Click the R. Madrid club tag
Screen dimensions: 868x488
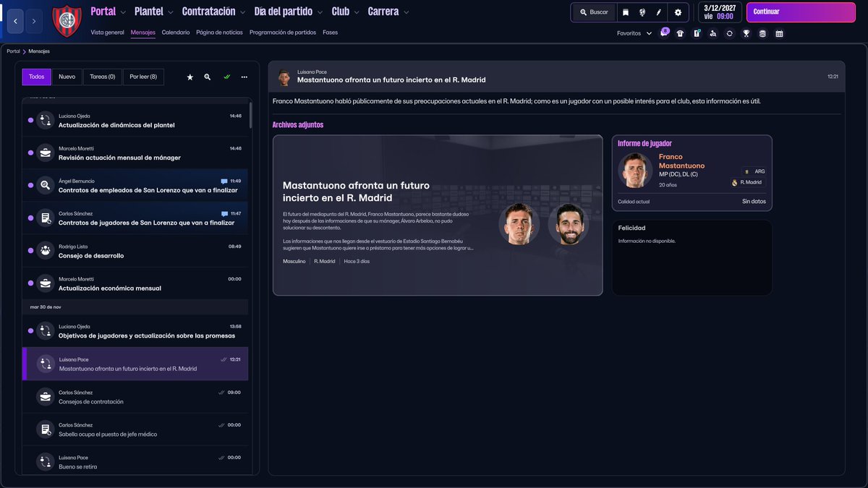click(747, 182)
